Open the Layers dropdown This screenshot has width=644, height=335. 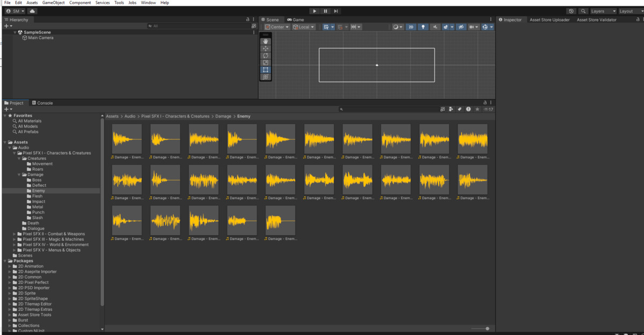(603, 11)
